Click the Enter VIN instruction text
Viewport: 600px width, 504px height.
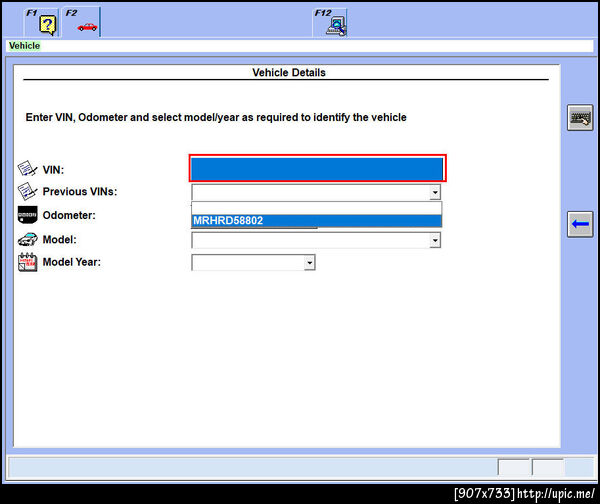click(x=216, y=117)
